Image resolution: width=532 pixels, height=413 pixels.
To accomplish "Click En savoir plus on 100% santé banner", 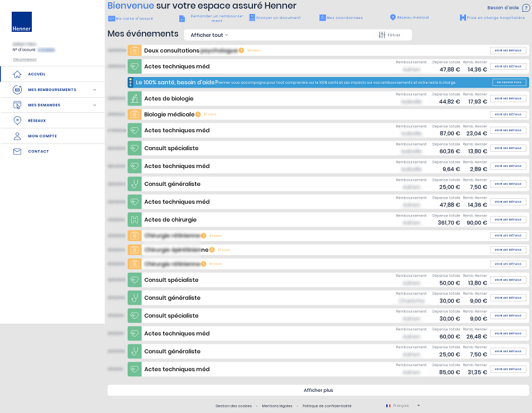I will pyautogui.click(x=509, y=83).
